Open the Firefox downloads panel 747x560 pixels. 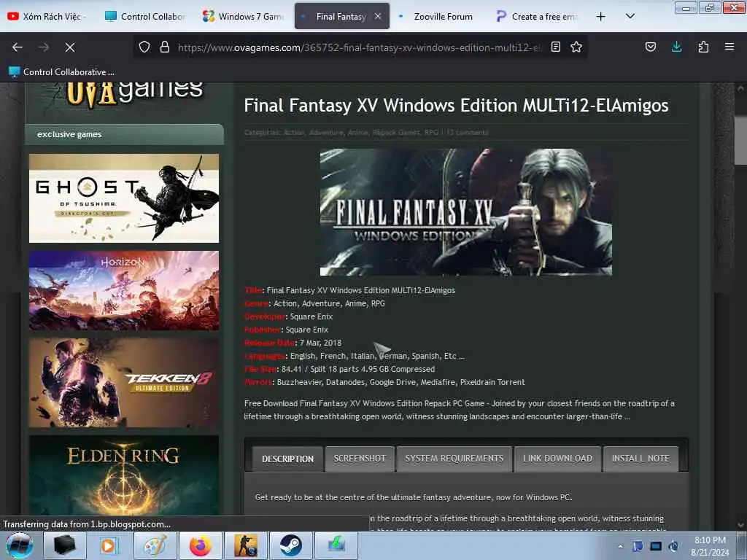pos(676,47)
